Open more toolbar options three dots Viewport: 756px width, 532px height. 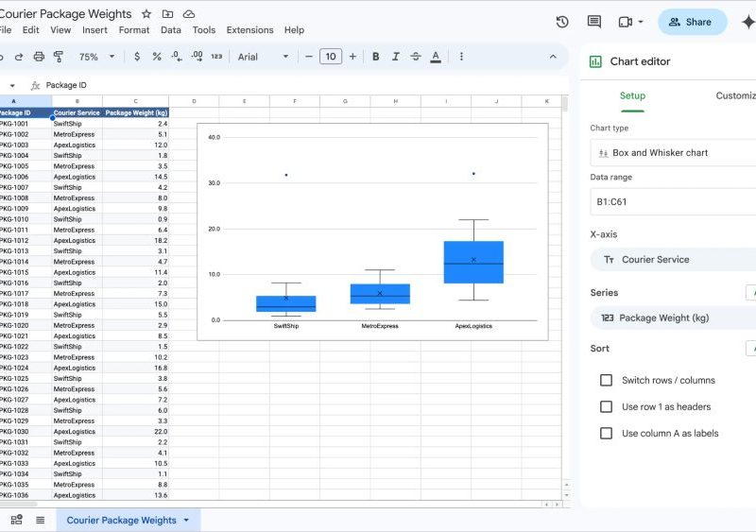(x=461, y=57)
